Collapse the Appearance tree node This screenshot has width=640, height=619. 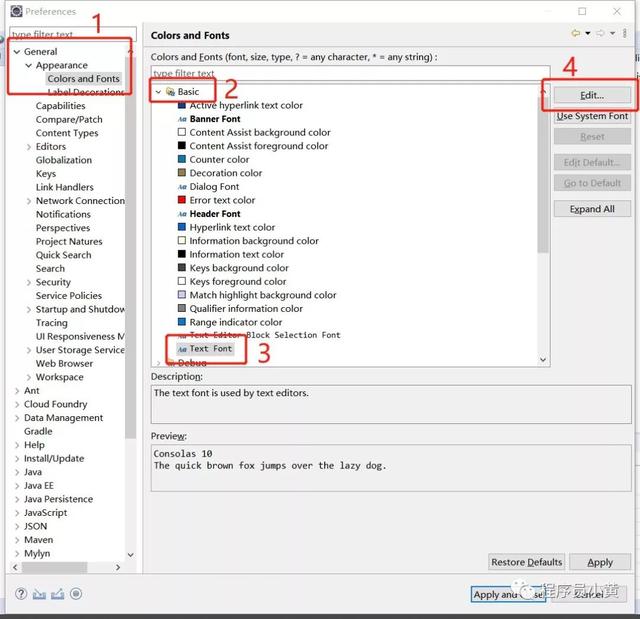[x=29, y=65]
